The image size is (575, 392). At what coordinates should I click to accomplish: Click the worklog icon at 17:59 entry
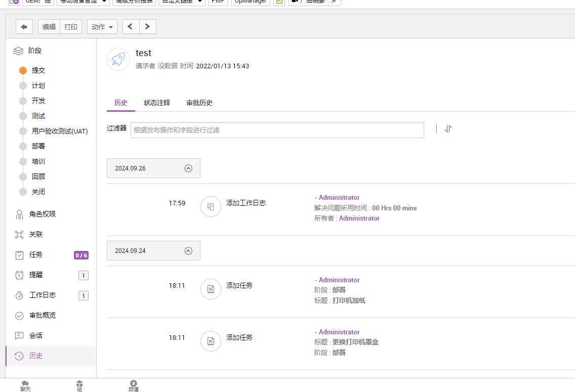[x=211, y=206]
